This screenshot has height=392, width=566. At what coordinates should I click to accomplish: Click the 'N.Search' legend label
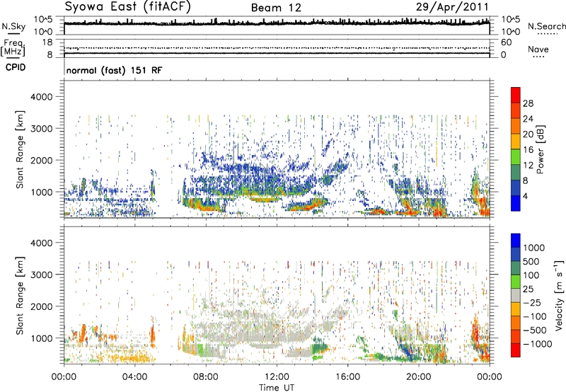point(546,26)
